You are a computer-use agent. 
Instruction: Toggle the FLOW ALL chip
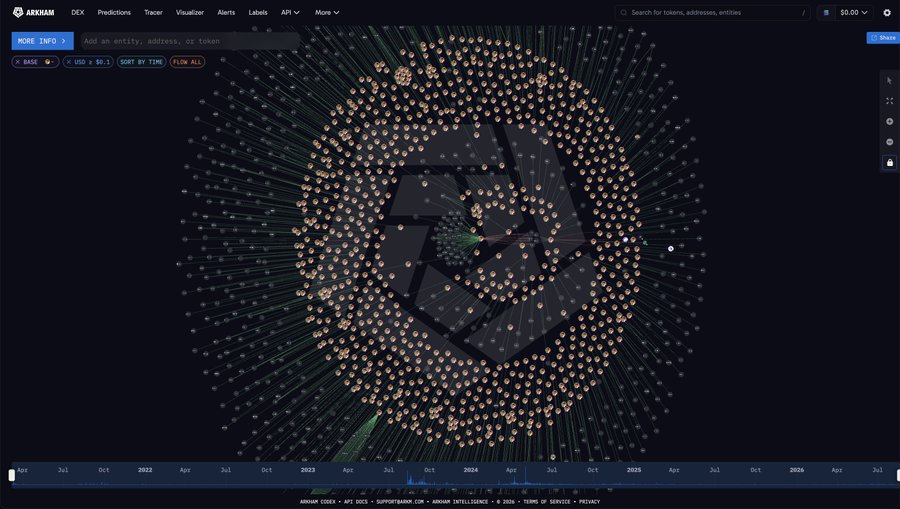[x=187, y=62]
